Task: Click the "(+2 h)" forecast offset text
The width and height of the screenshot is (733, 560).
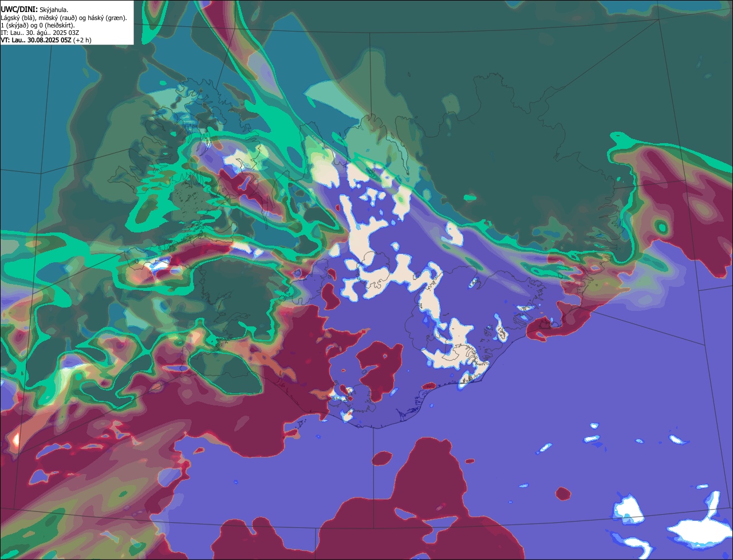Action: point(82,40)
